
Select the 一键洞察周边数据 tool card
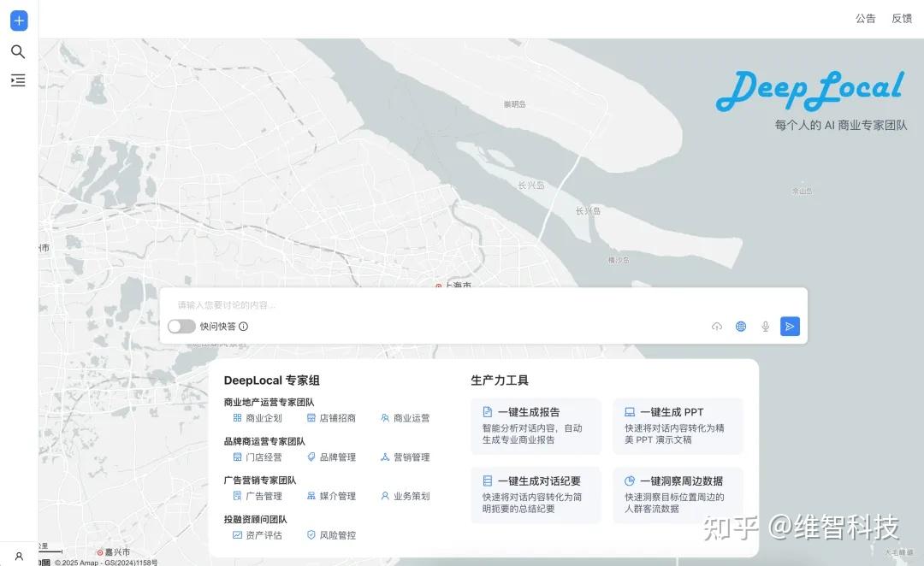677,495
